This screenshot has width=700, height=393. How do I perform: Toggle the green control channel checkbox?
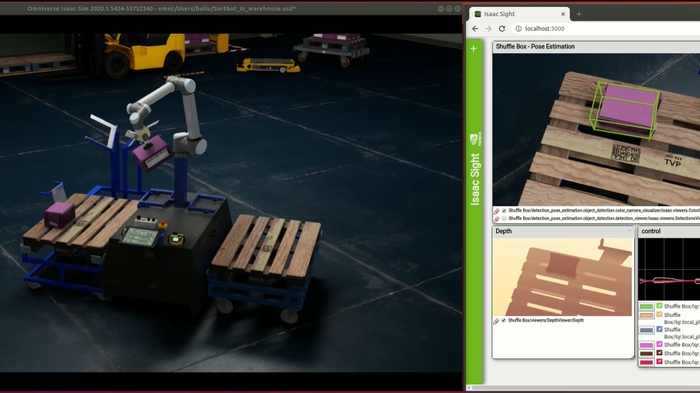point(659,306)
